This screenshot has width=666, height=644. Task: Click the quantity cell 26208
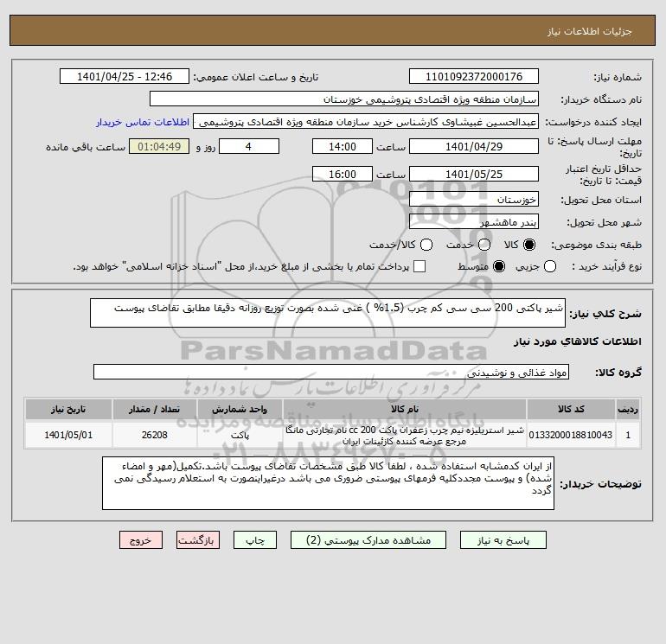click(x=155, y=435)
